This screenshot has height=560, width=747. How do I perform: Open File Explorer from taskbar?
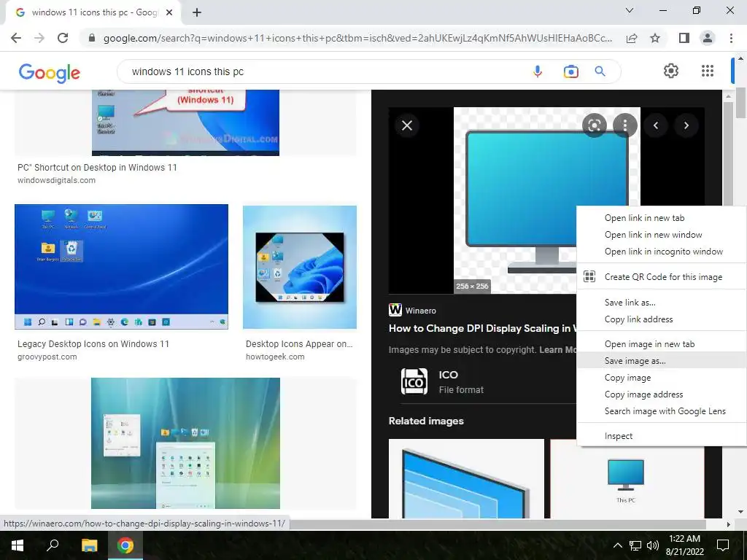[89, 545]
